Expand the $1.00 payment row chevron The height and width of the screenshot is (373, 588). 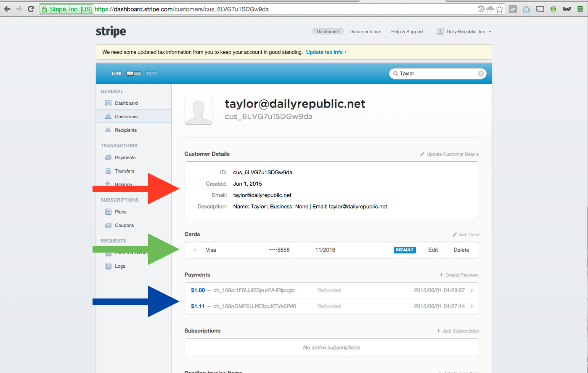pyautogui.click(x=471, y=290)
